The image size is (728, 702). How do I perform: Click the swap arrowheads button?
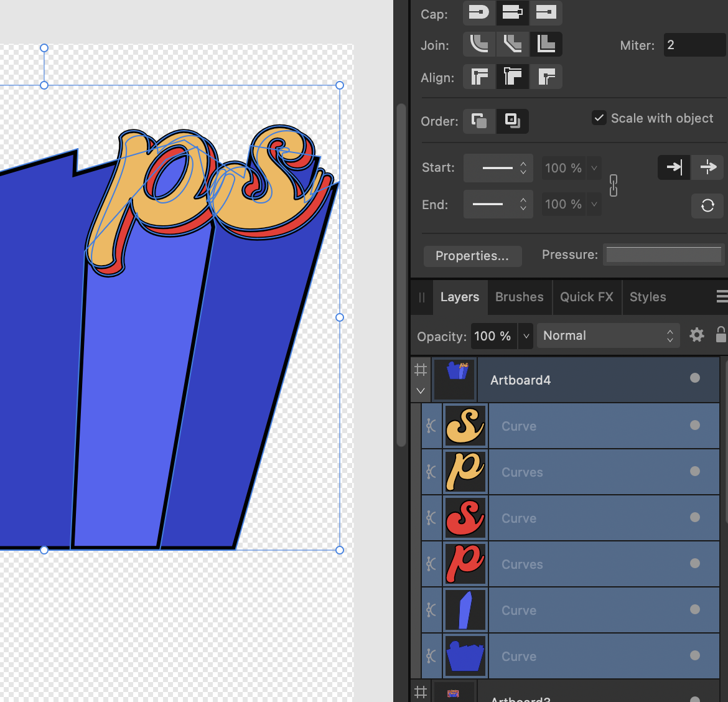(707, 205)
